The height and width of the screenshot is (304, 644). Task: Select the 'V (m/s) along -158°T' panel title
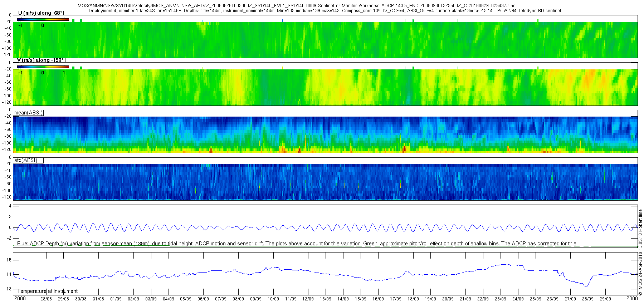[42, 60]
